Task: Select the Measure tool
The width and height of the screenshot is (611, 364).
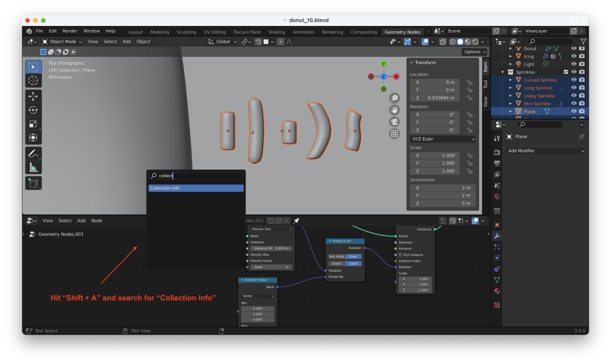Action: 33,168
